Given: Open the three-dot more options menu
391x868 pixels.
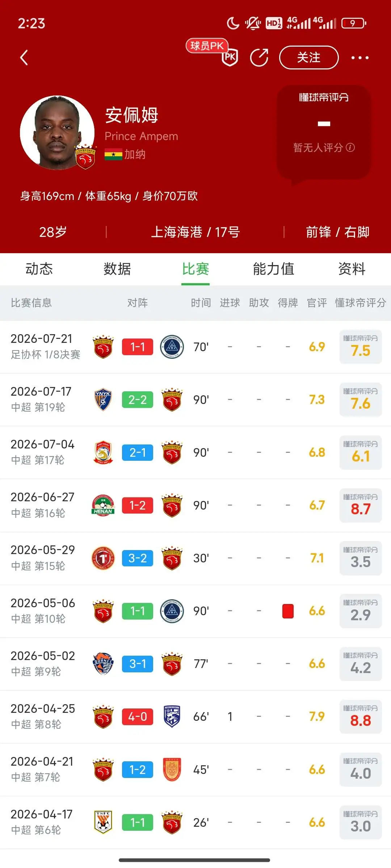Looking at the screenshot, I should pos(360,58).
